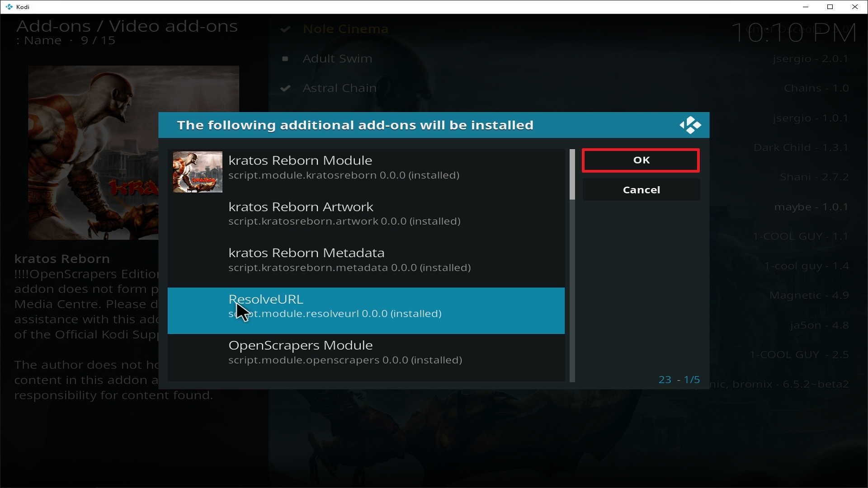868x488 pixels.
Task: Click the jsergio - 1.0.1 label
Action: pyautogui.click(x=811, y=118)
